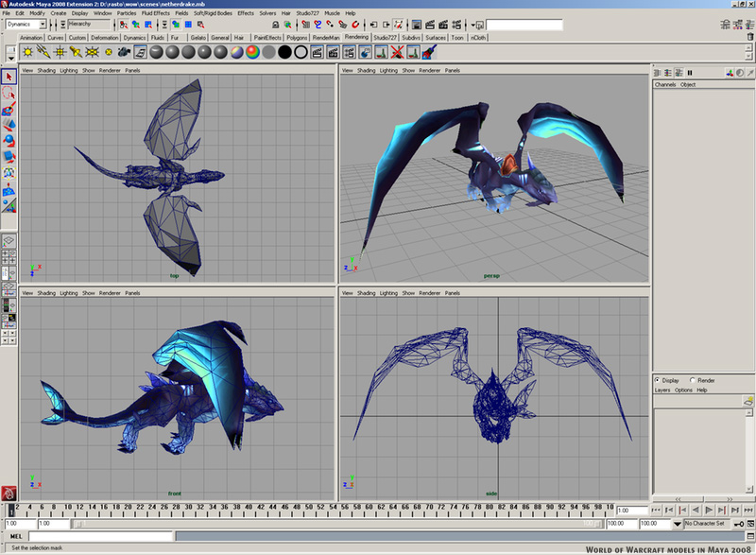
Task: Step back one key
Action: [x=682, y=511]
